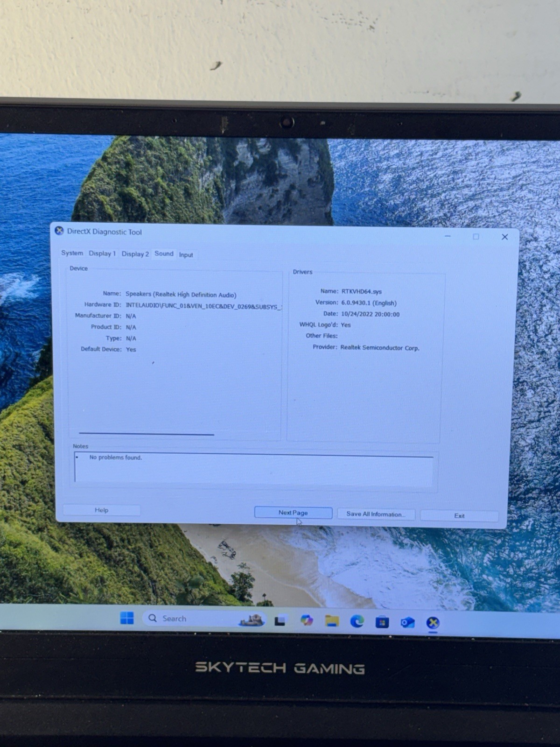Click the WHQL Logo'd 'Yes' value
This screenshot has width=560, height=747.
346,325
